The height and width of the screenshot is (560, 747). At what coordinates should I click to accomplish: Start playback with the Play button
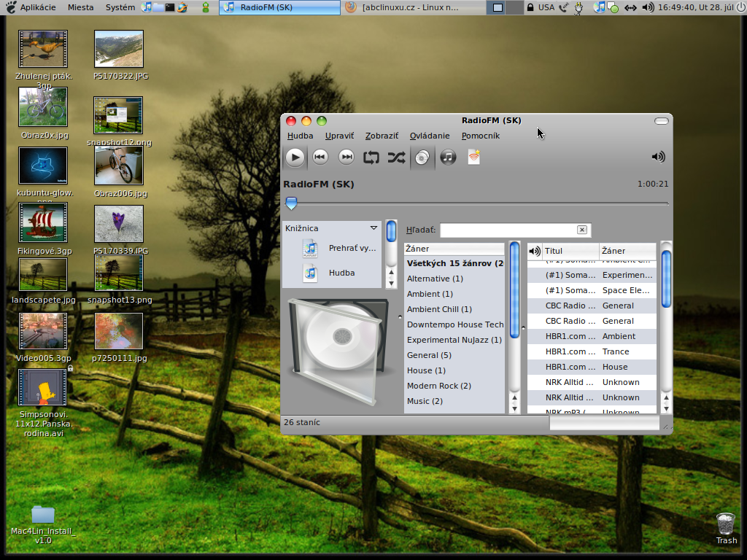[x=295, y=157]
